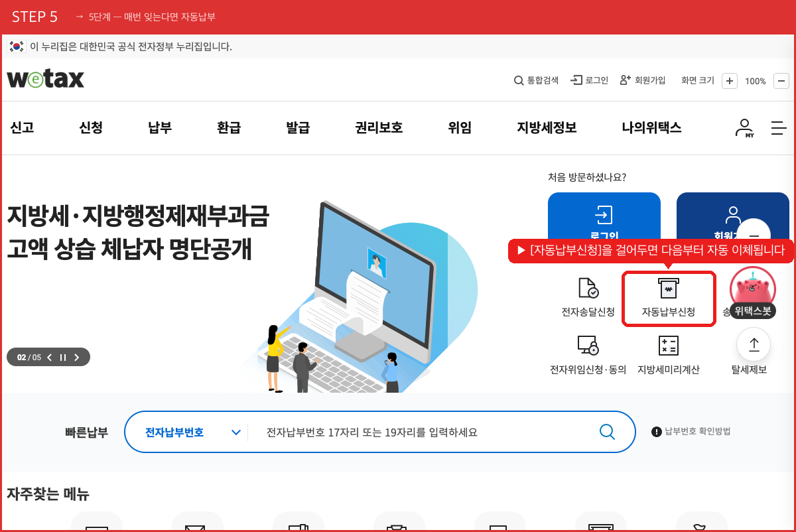Open 전자송달신청 shortcut
The height and width of the screenshot is (532, 796).
tap(588, 297)
